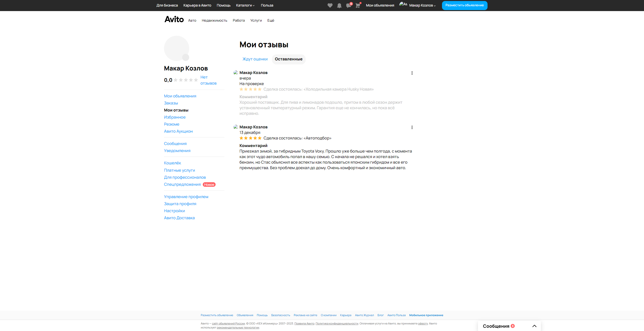644x331 pixels.
Task: Open options menu for Автоподбор review
Action: (x=412, y=127)
